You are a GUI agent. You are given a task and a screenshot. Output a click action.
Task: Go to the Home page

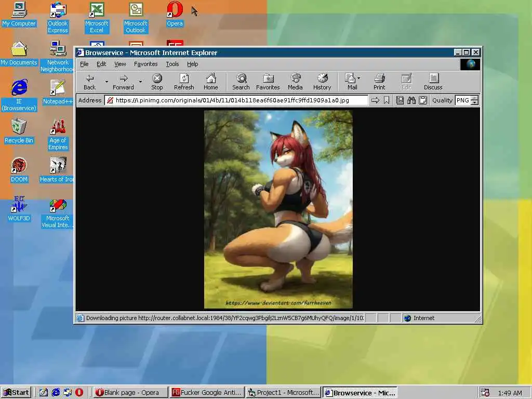pos(211,82)
